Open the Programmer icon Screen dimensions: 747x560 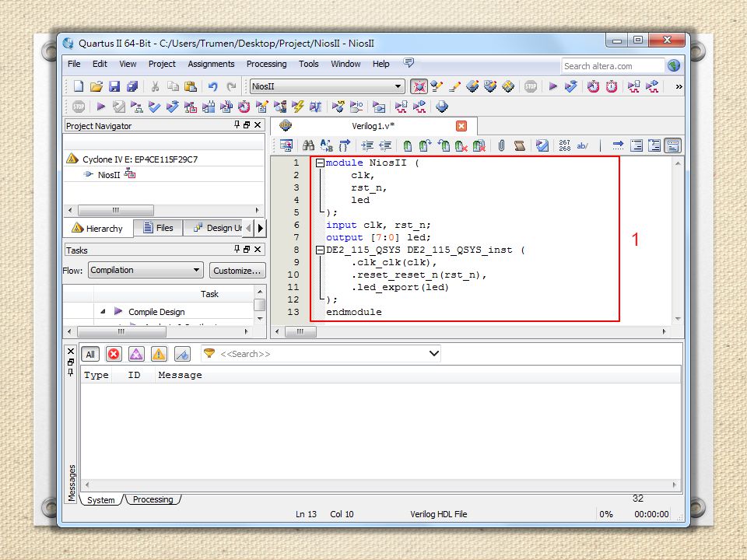click(442, 107)
